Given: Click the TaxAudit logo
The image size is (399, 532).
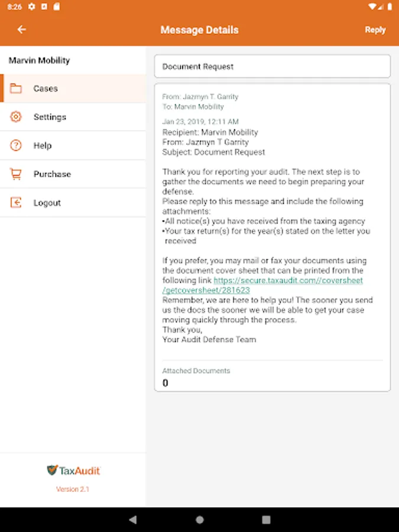Looking at the screenshot, I should click(73, 471).
